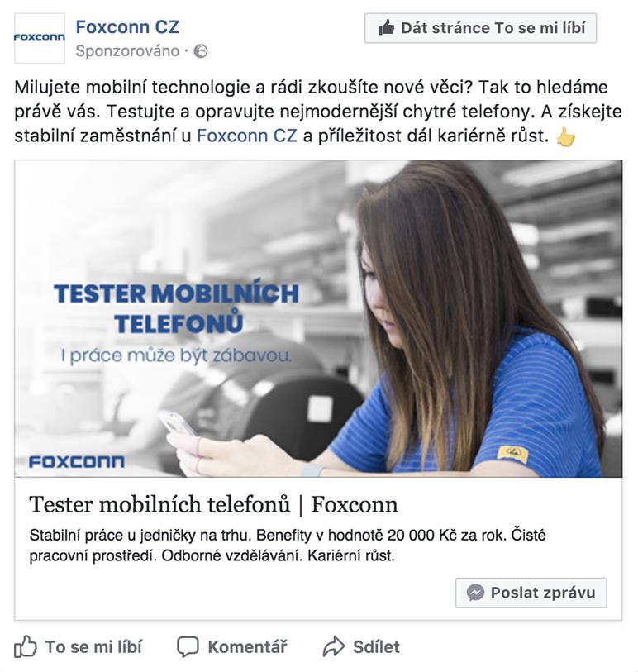Click the Sponzorováno label
The image size is (638, 672).
click(x=127, y=51)
